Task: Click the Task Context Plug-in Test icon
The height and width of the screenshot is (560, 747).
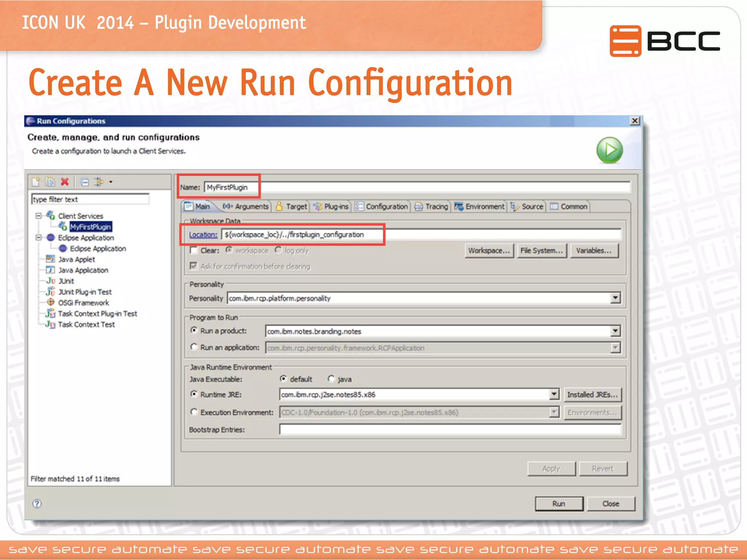Action: (50, 313)
